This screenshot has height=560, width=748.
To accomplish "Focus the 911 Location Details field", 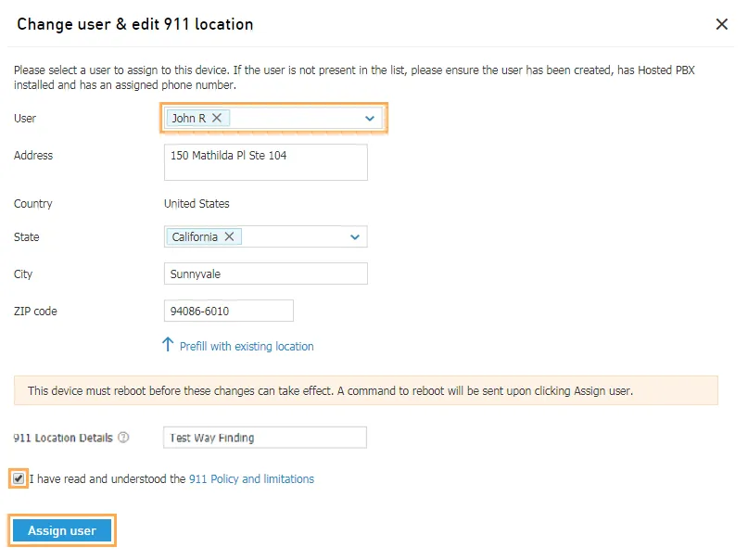I will click(265, 438).
